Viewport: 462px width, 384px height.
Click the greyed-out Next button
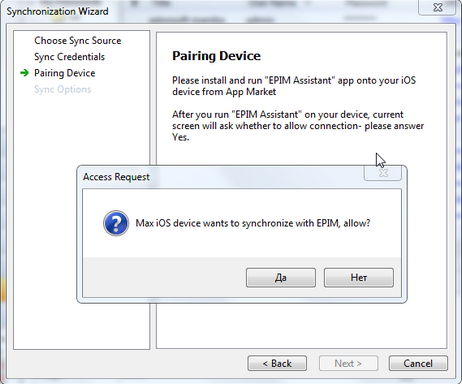[x=348, y=363]
